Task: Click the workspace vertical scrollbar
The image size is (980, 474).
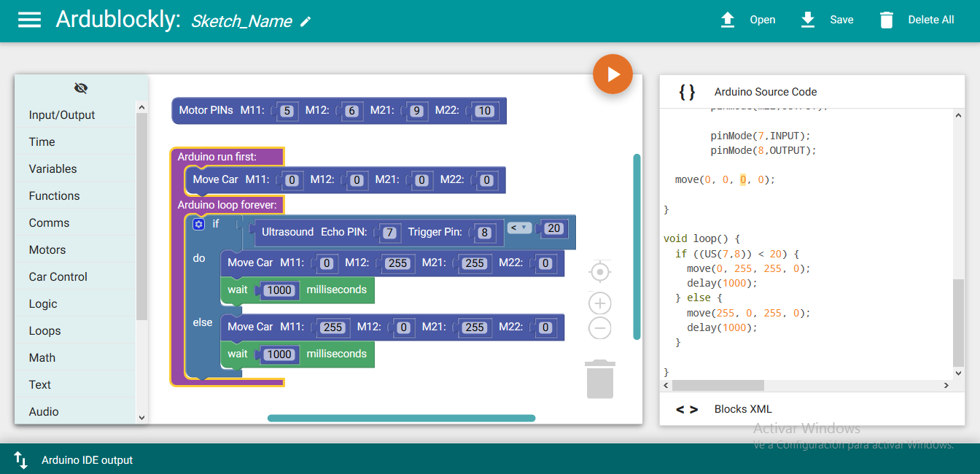Action: (x=637, y=246)
